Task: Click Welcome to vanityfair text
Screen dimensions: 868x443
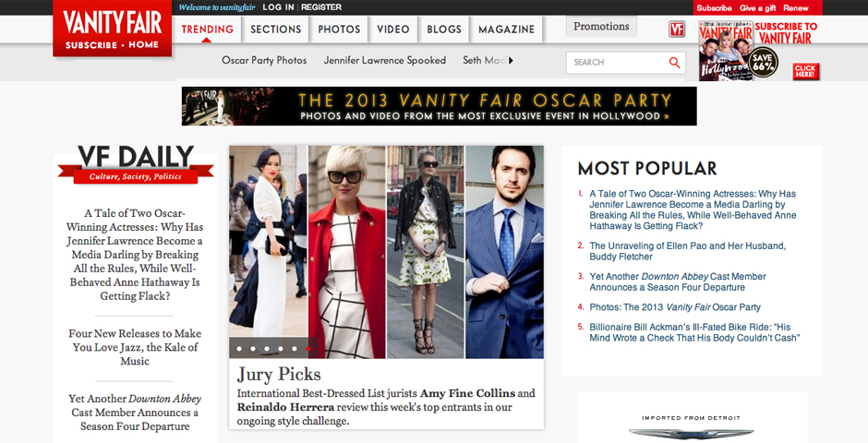Action: coord(217,7)
